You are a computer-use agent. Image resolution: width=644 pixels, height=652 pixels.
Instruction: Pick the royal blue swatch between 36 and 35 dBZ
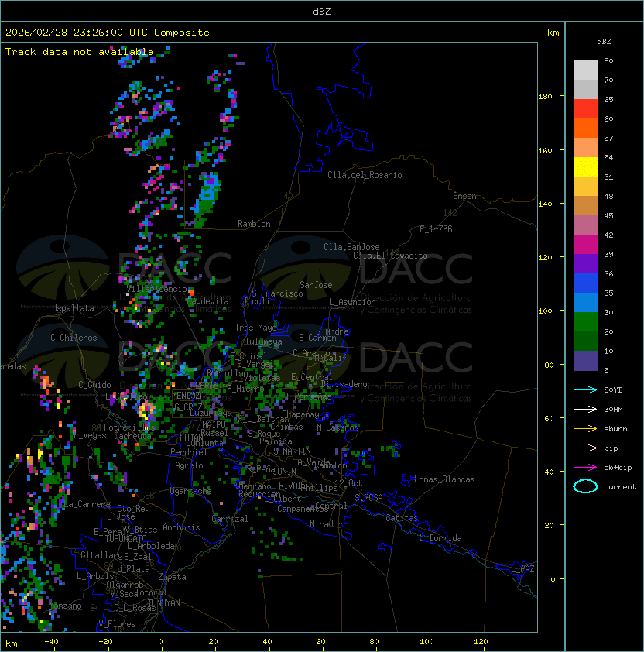[585, 283]
